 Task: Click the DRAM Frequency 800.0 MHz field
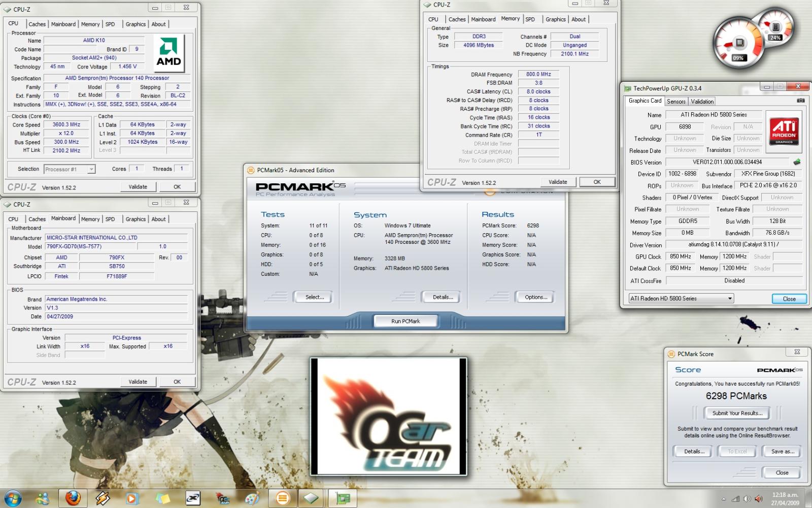[x=538, y=74]
